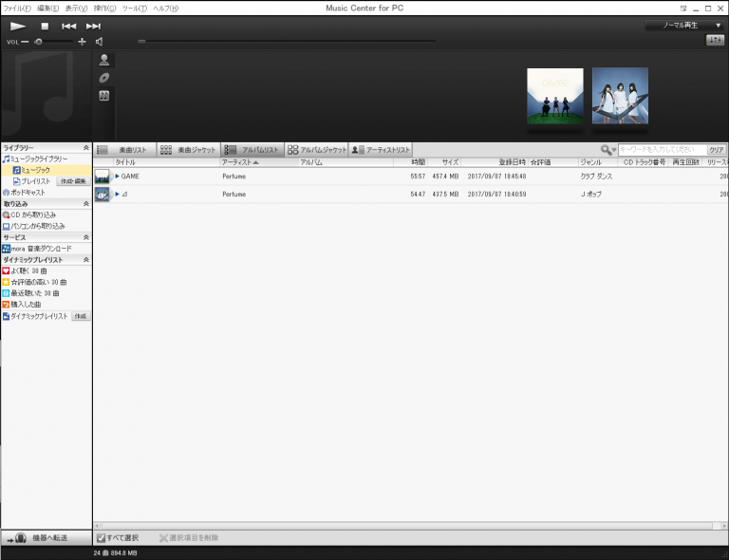The width and height of the screenshot is (729, 560).
Task: Skip to the next track
Action: 93,27
